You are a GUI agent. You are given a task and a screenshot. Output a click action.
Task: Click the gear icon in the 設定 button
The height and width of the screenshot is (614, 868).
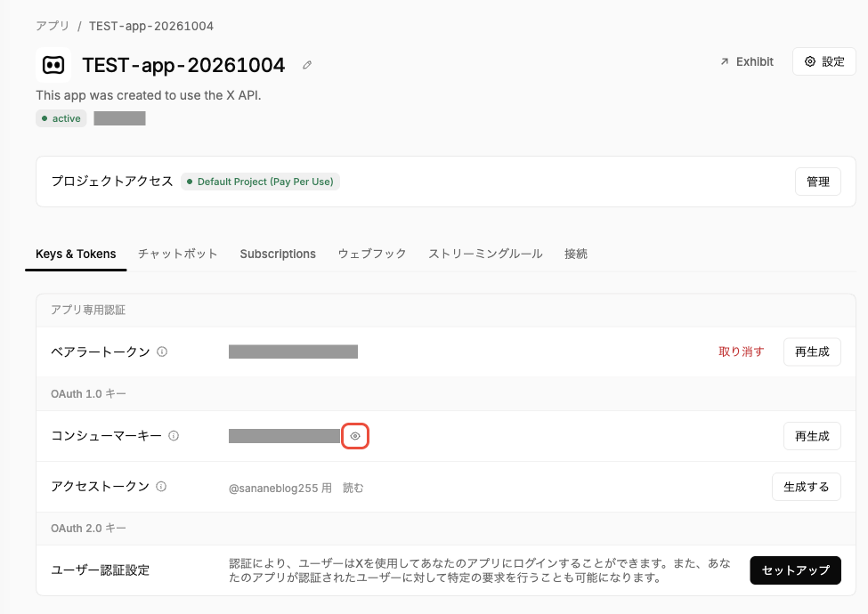810,61
